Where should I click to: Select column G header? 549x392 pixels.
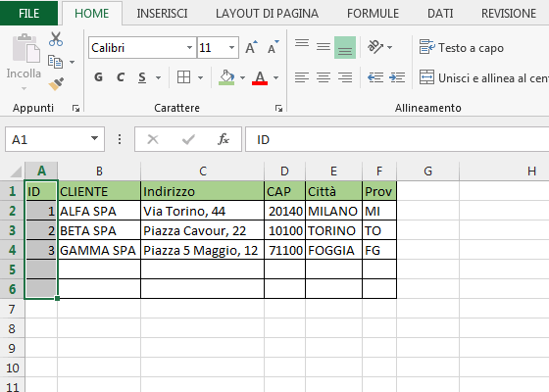click(427, 171)
